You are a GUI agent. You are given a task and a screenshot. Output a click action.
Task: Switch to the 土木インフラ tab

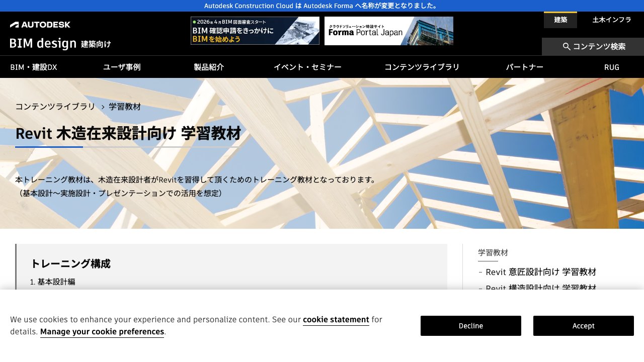tap(612, 20)
